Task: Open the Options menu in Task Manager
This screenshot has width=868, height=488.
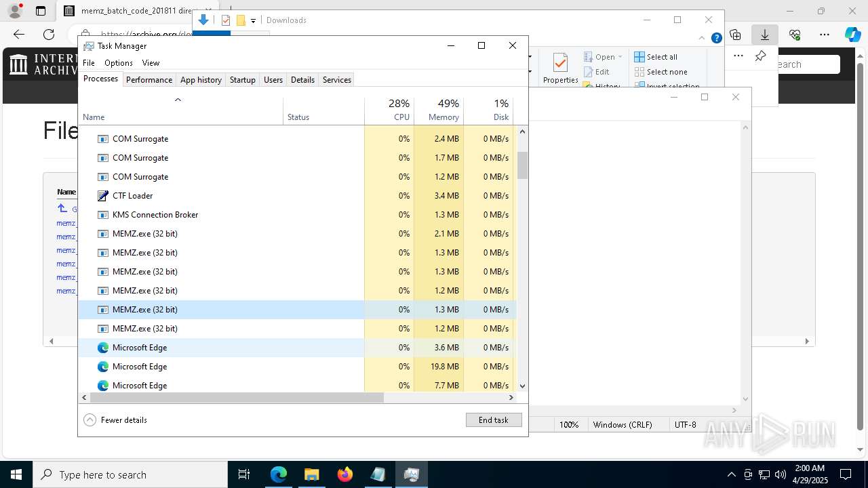Action: click(119, 62)
